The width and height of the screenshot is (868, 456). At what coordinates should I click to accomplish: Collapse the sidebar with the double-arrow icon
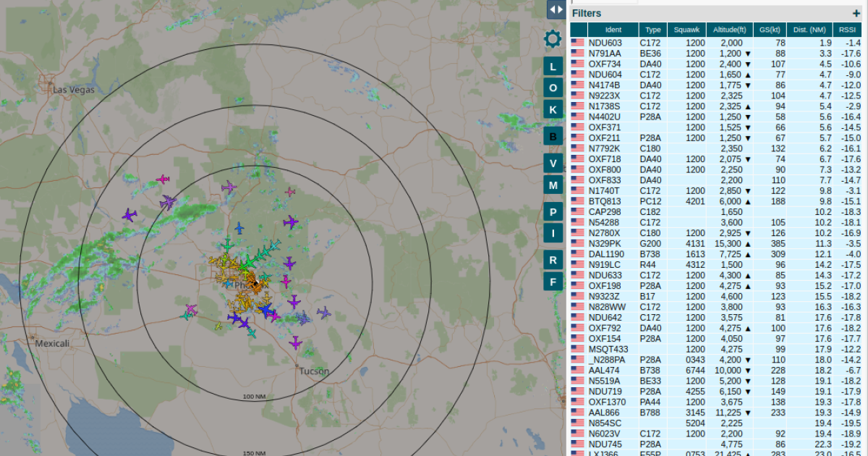pyautogui.click(x=556, y=9)
